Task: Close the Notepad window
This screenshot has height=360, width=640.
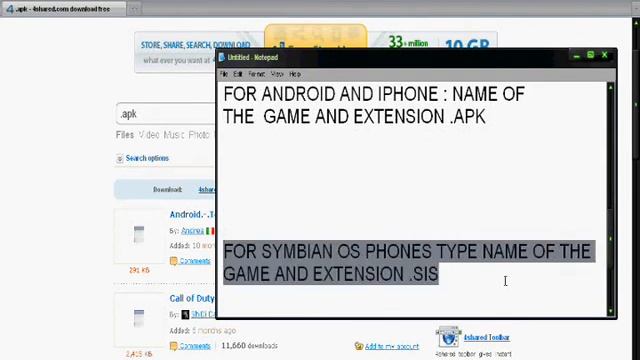Action: 604,55
